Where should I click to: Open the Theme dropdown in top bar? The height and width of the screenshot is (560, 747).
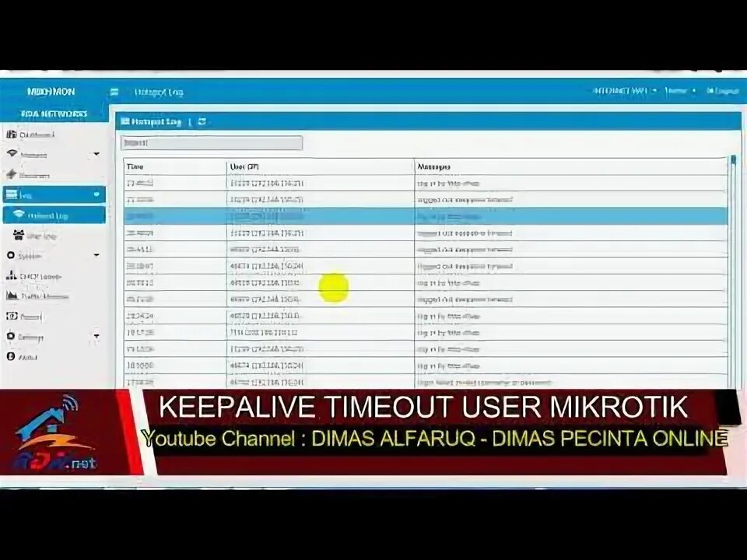click(680, 90)
